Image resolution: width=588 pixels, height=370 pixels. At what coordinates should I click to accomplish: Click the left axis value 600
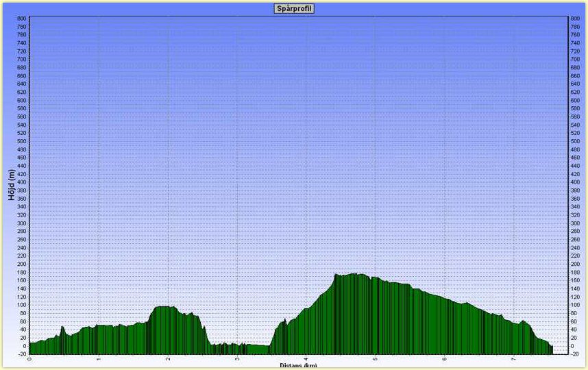click(x=22, y=101)
